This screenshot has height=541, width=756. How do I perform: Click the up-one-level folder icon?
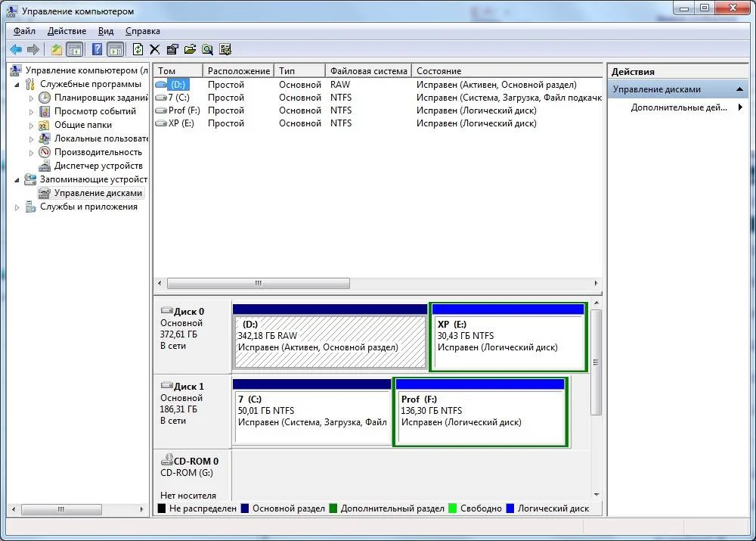click(x=57, y=49)
